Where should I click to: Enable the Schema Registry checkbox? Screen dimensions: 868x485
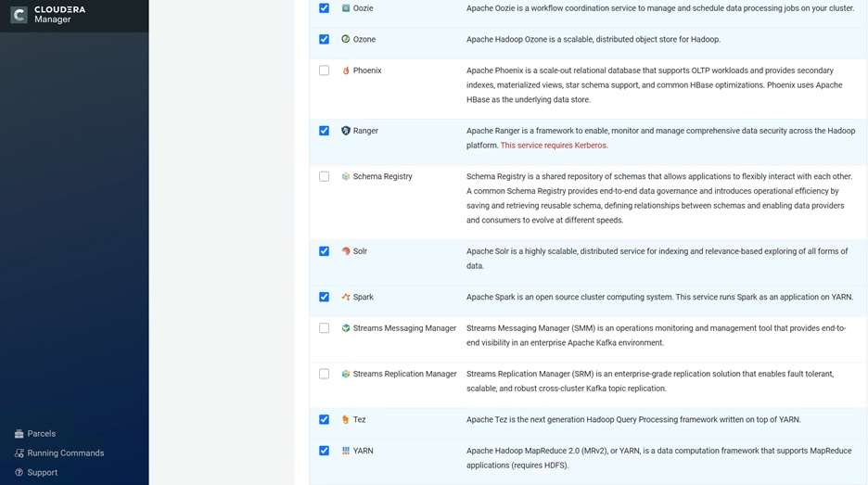[x=324, y=176]
